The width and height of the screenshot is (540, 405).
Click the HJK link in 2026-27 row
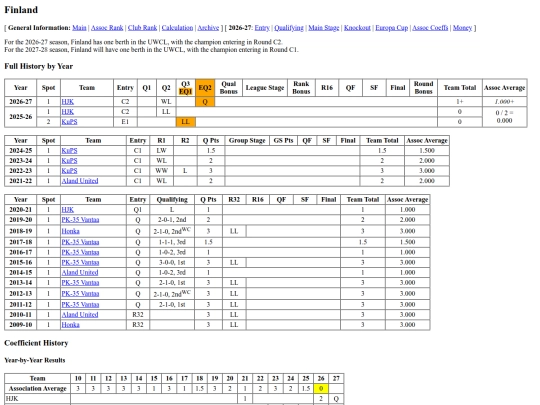[68, 102]
